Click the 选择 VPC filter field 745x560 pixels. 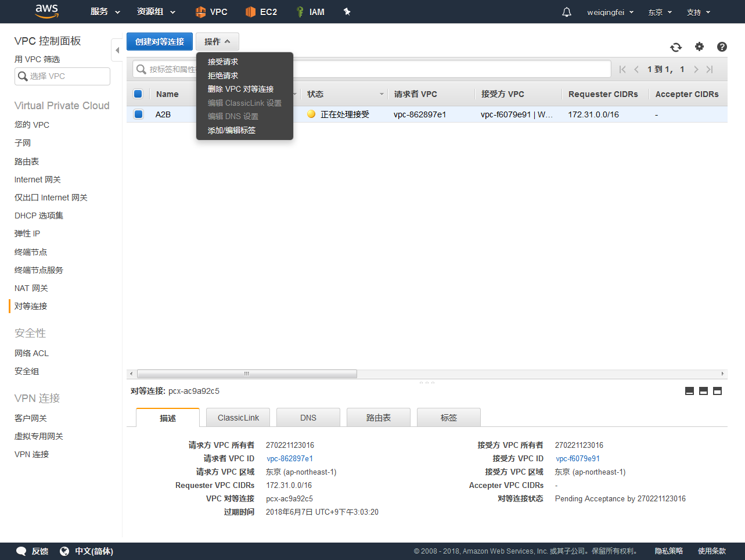[x=63, y=76]
